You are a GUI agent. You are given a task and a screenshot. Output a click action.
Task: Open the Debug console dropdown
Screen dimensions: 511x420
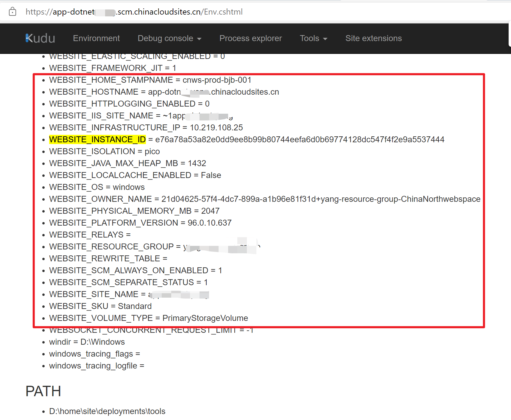point(169,38)
